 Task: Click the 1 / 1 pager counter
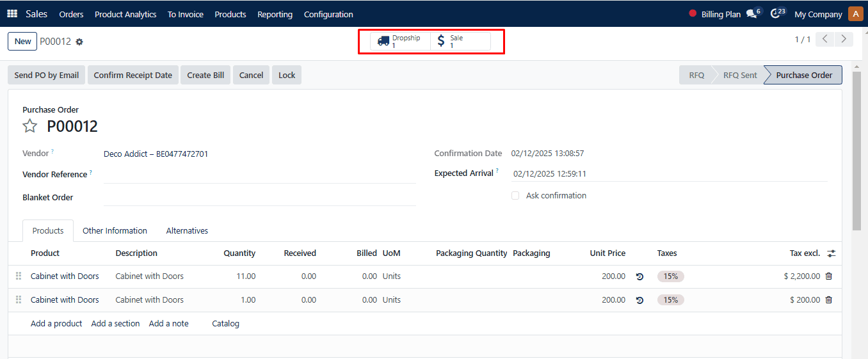click(802, 40)
